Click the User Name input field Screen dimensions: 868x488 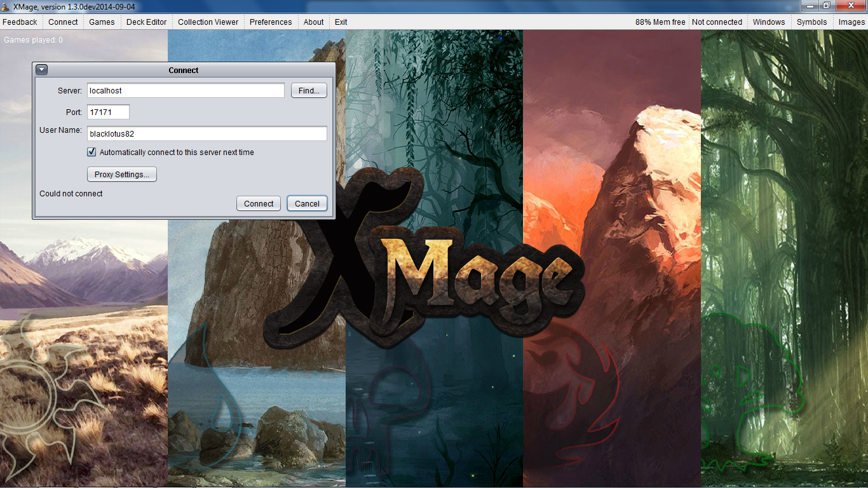click(207, 133)
